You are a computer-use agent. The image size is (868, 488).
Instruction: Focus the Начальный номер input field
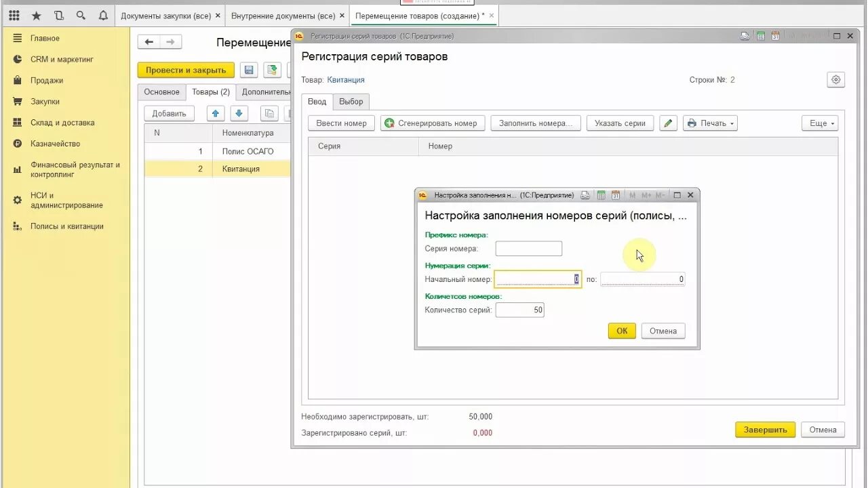(x=538, y=279)
